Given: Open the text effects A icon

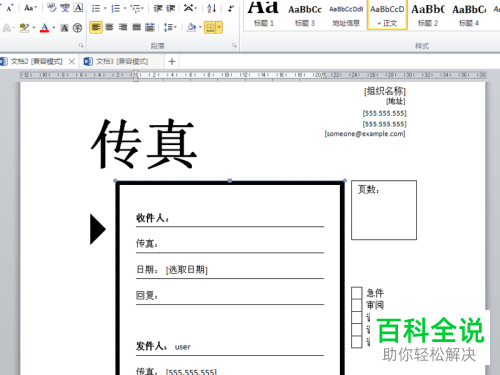Looking at the screenshot, I should (8, 28).
